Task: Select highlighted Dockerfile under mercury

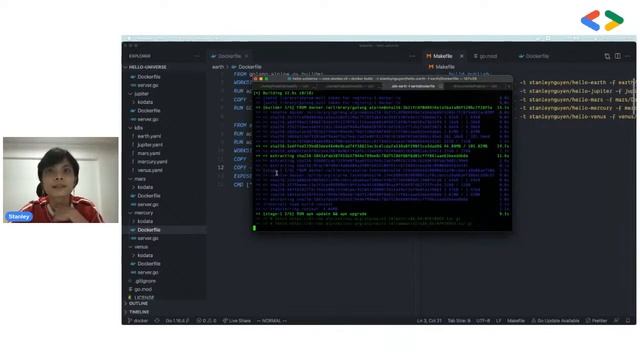Action: tap(149, 230)
